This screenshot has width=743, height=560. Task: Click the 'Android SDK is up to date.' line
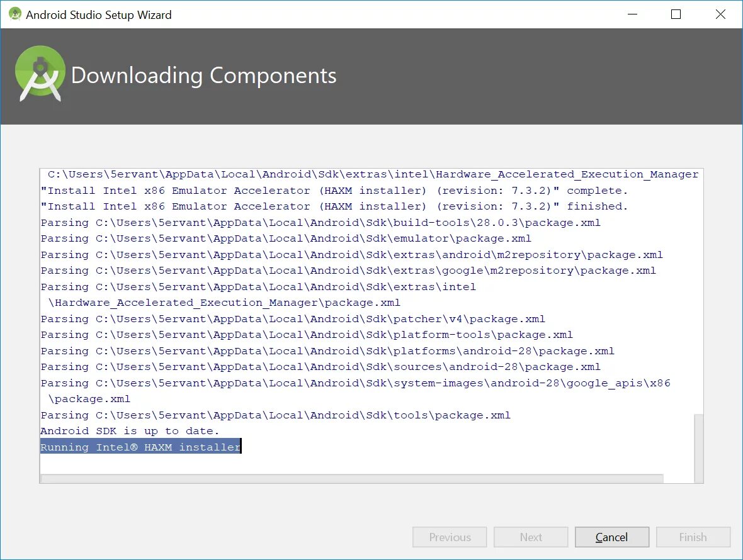tap(130, 431)
